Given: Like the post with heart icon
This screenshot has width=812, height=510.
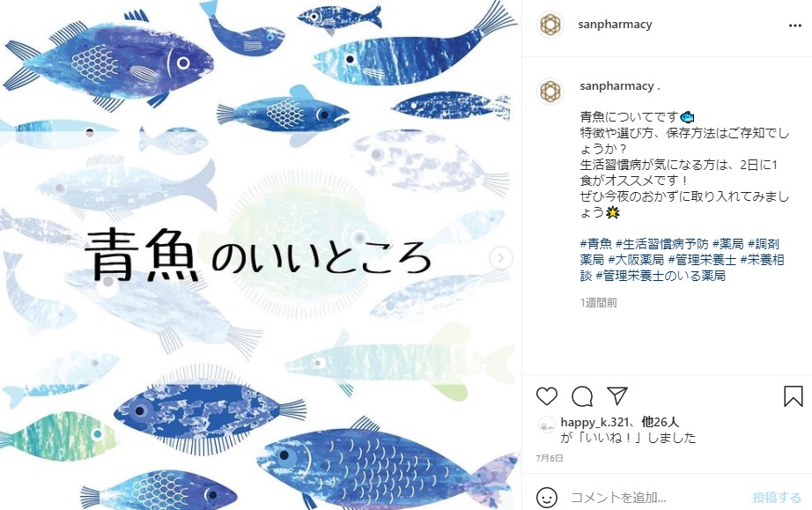Looking at the screenshot, I should point(546,396).
